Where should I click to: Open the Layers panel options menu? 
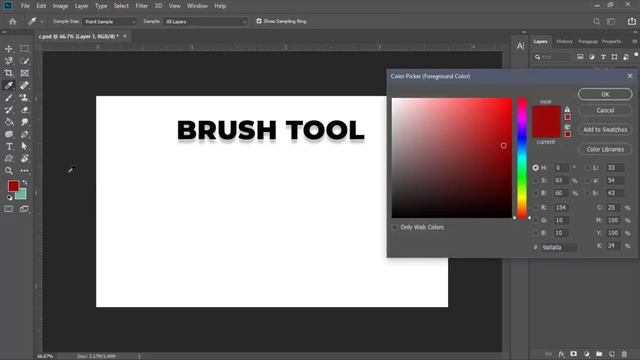click(x=634, y=42)
